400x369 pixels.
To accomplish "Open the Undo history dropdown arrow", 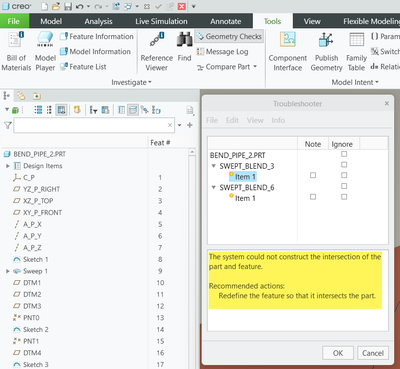I will tap(88, 6).
